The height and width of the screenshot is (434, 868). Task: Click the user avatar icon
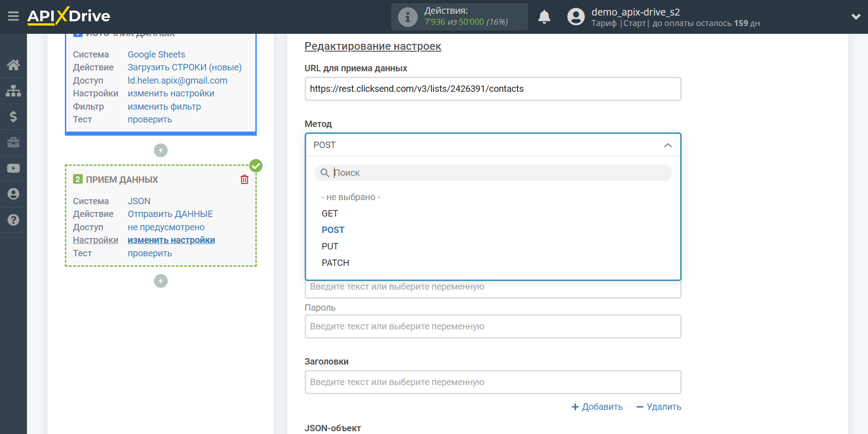[576, 17]
